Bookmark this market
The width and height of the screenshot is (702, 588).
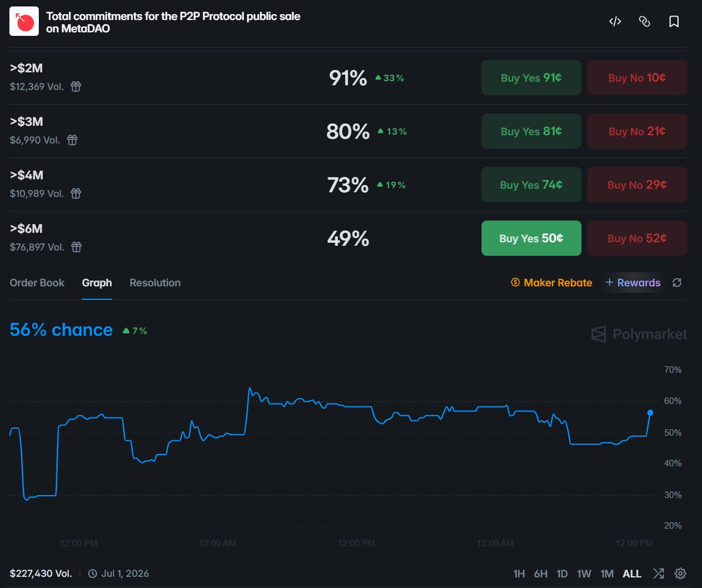[x=674, y=21]
